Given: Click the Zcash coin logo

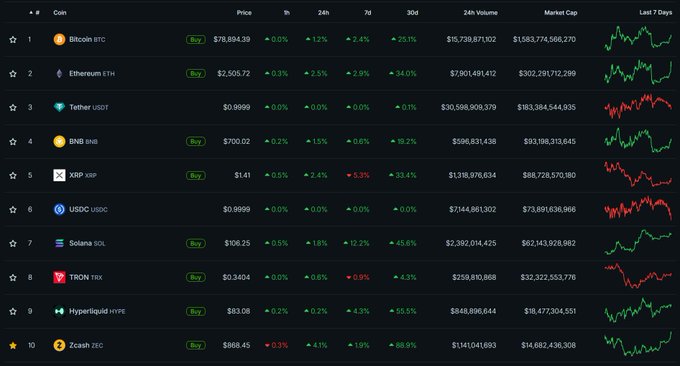Looking at the screenshot, I should [x=59, y=345].
